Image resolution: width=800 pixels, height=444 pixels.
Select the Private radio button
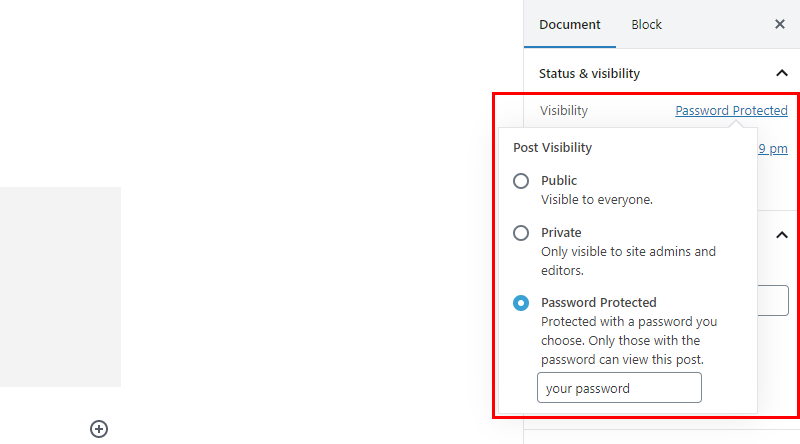(521, 233)
